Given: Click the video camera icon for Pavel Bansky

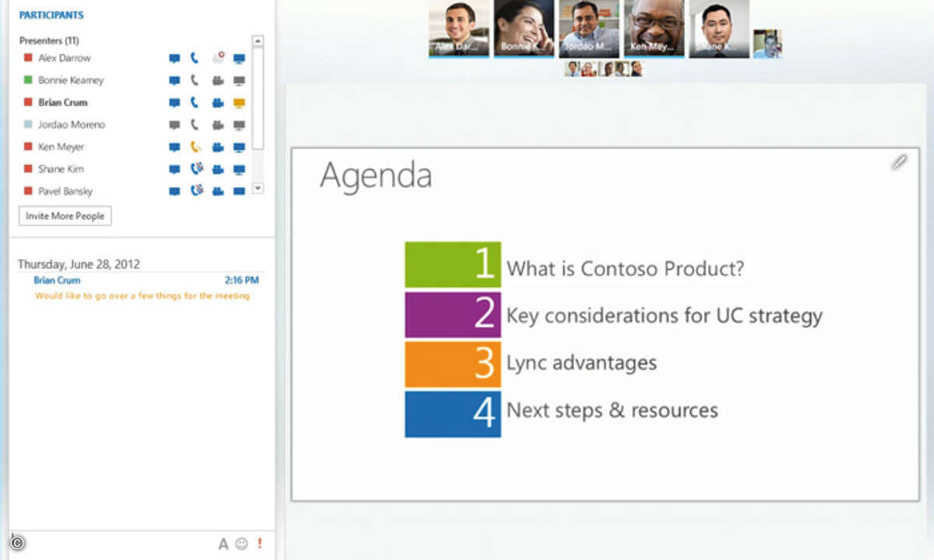Looking at the screenshot, I should coord(218,191).
